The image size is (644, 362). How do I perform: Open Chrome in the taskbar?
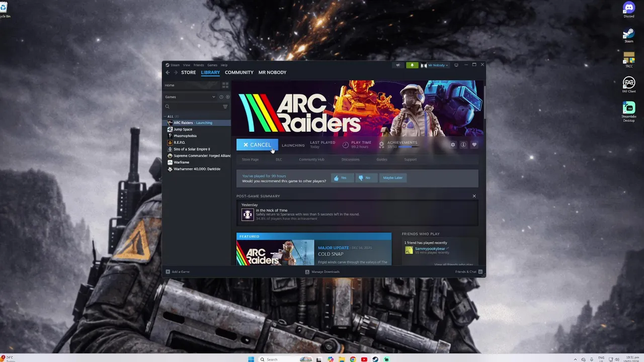click(353, 359)
